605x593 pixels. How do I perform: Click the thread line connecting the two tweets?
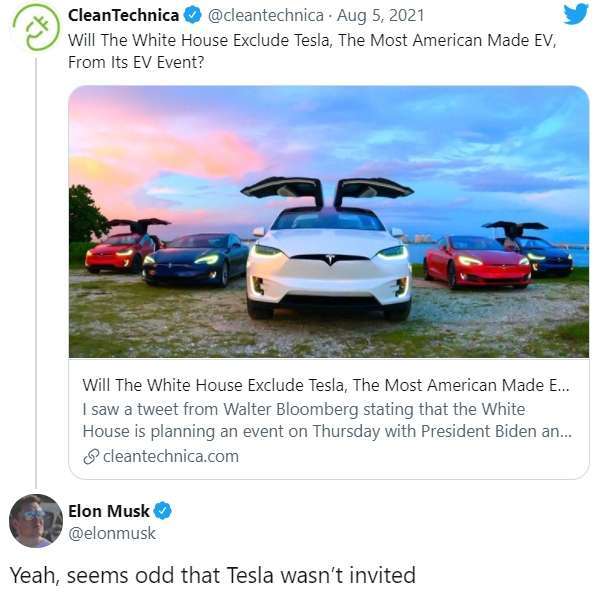[x=36, y=270]
